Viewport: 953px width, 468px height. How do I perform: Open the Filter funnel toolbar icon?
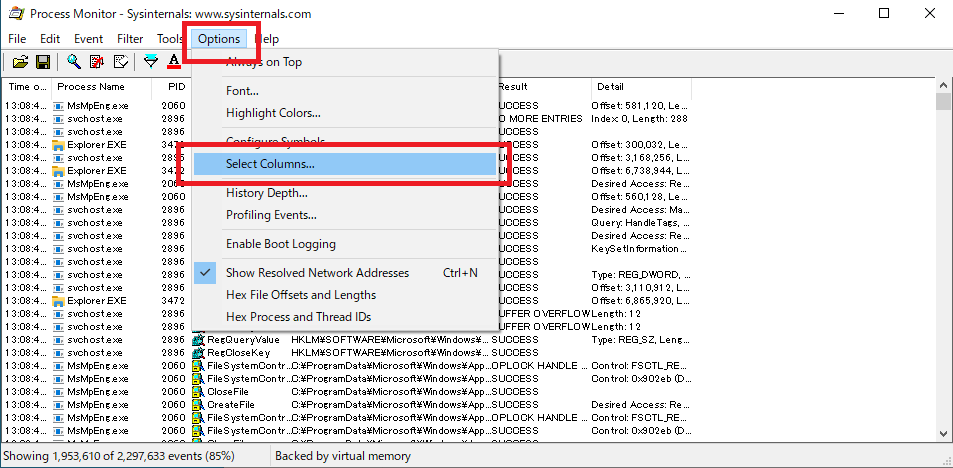click(150, 61)
